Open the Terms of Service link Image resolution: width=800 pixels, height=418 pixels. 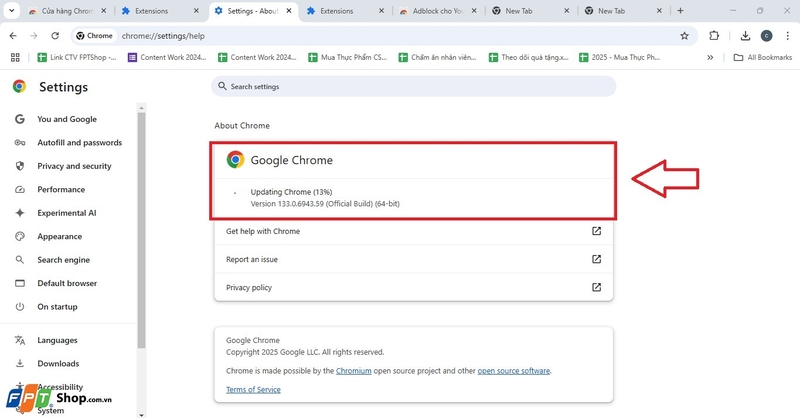[x=253, y=389]
